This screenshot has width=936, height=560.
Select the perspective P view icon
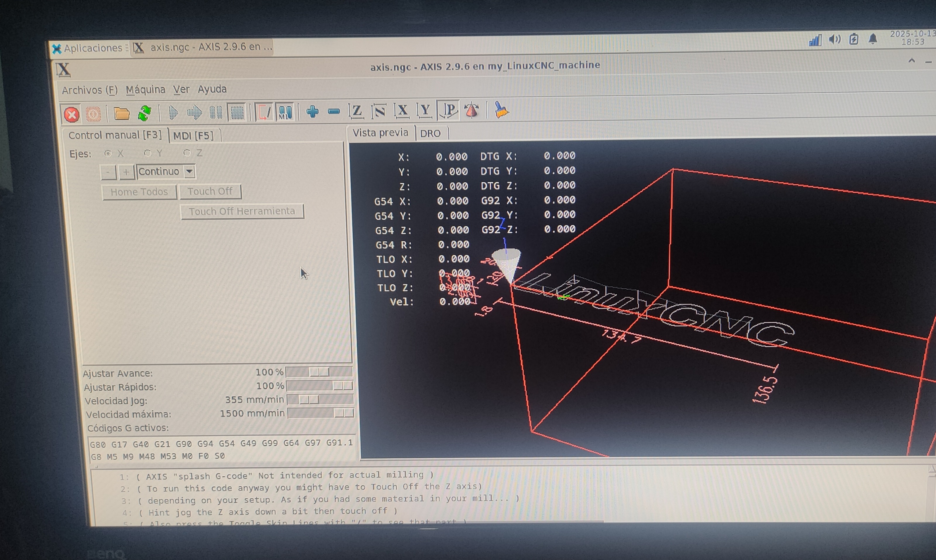[x=449, y=110]
